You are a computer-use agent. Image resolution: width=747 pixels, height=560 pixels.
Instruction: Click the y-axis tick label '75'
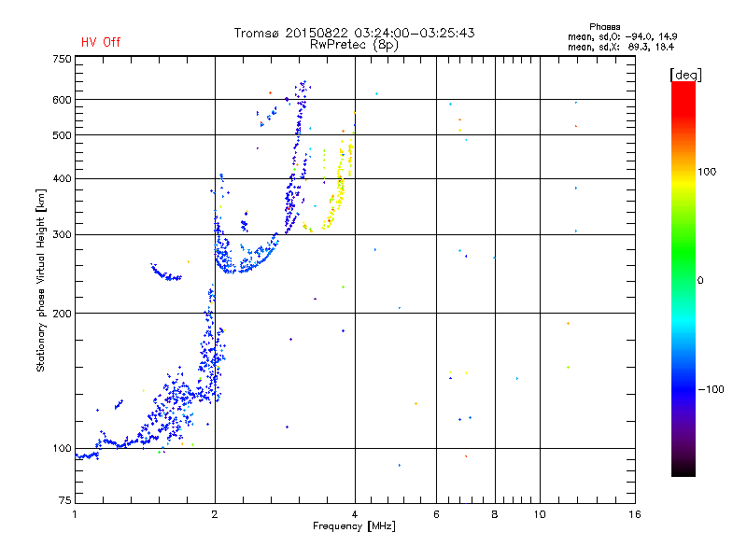pyautogui.click(x=65, y=500)
